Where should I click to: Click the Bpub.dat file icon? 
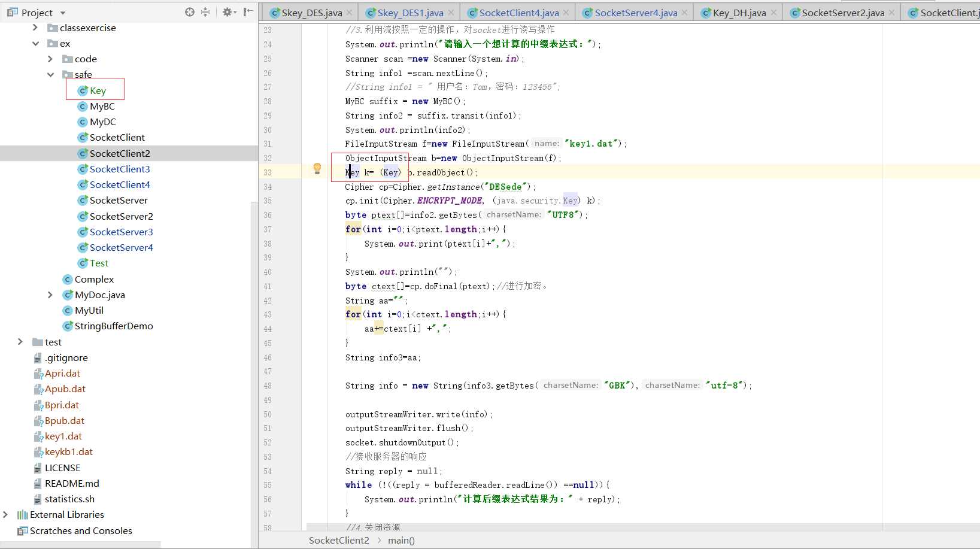pyautogui.click(x=38, y=421)
